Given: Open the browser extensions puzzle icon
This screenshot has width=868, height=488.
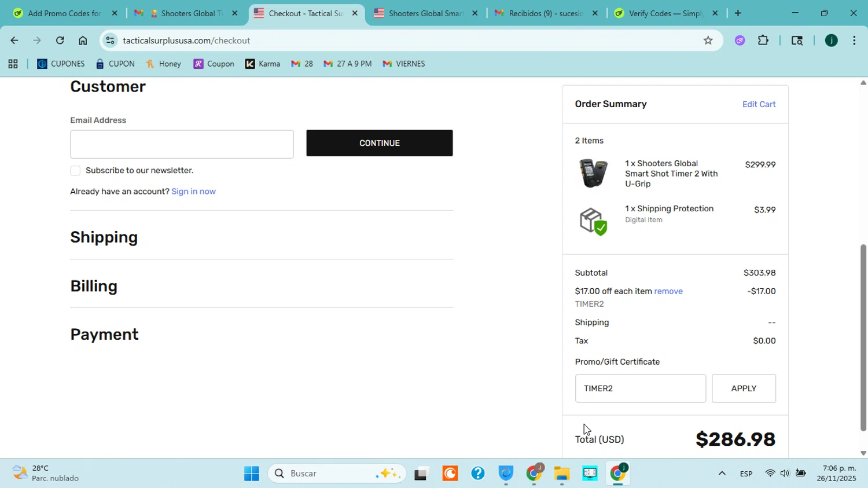Looking at the screenshot, I should pos(763,41).
